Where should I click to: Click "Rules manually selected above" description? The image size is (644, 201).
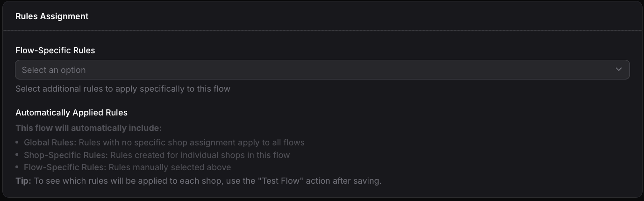pyautogui.click(x=170, y=167)
